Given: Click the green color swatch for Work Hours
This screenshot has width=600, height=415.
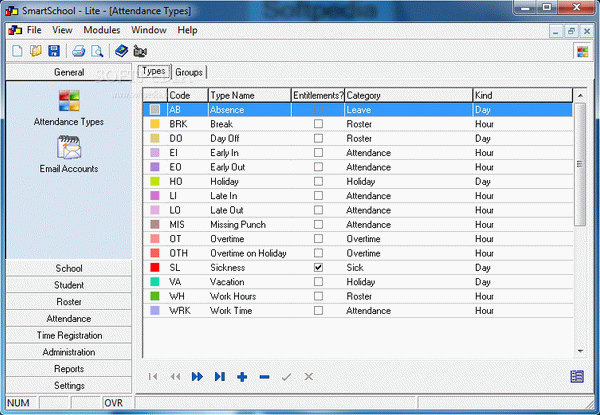Looking at the screenshot, I should tap(155, 296).
